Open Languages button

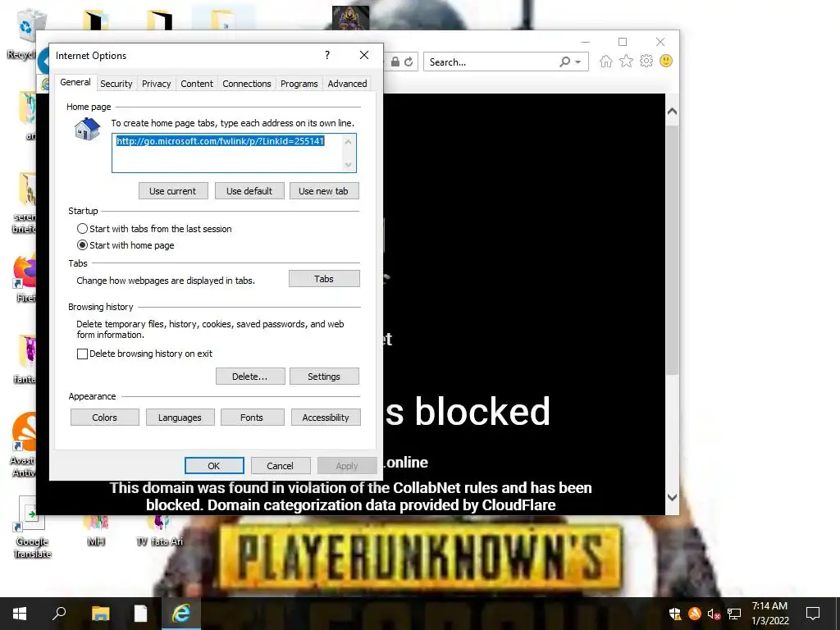coord(180,418)
